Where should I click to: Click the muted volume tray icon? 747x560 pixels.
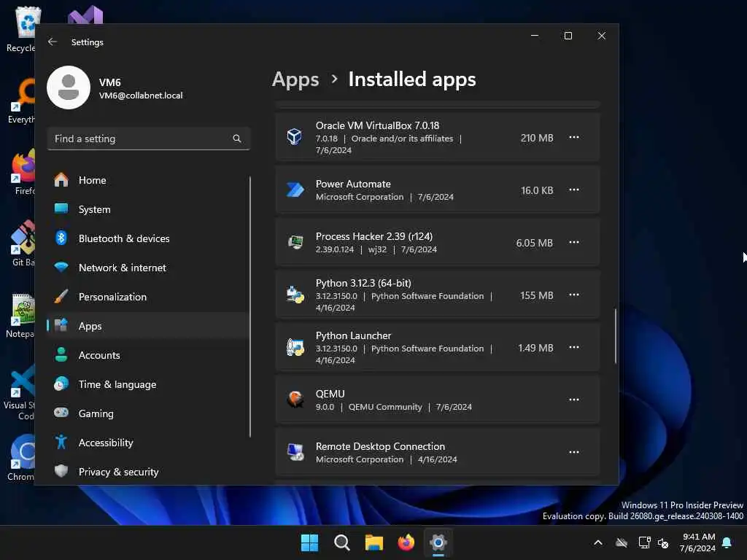(x=662, y=542)
